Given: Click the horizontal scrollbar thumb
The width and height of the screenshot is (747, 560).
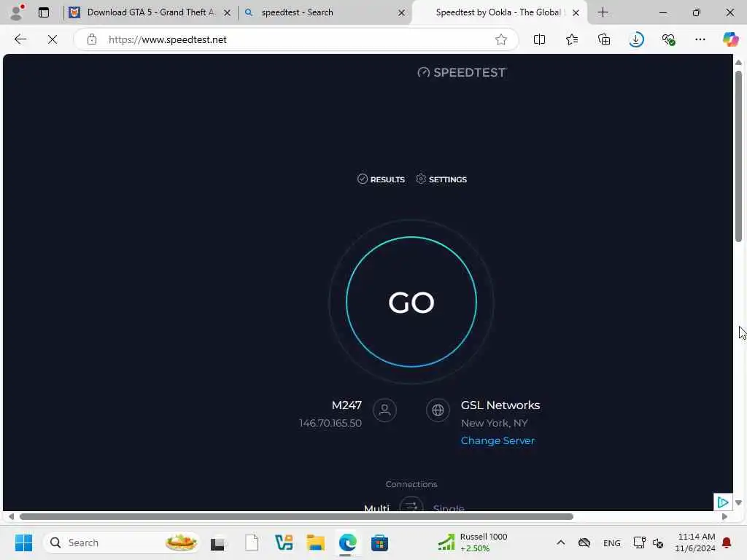Looking at the screenshot, I should [296, 517].
